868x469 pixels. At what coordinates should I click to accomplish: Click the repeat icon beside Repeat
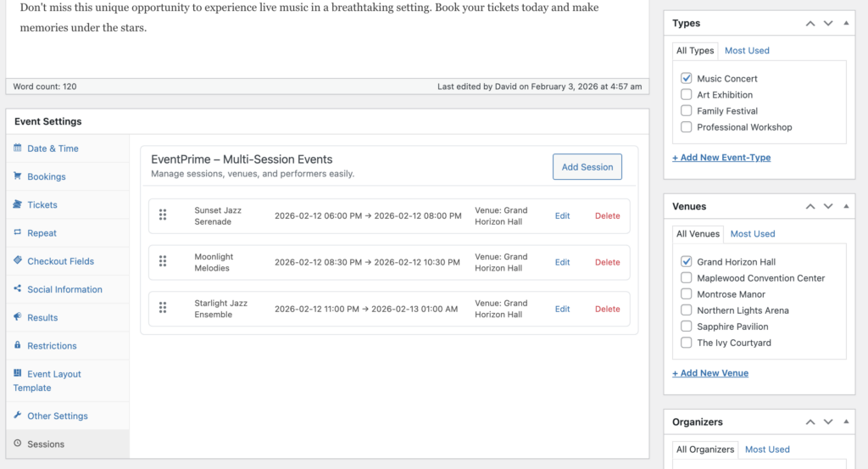(x=18, y=232)
